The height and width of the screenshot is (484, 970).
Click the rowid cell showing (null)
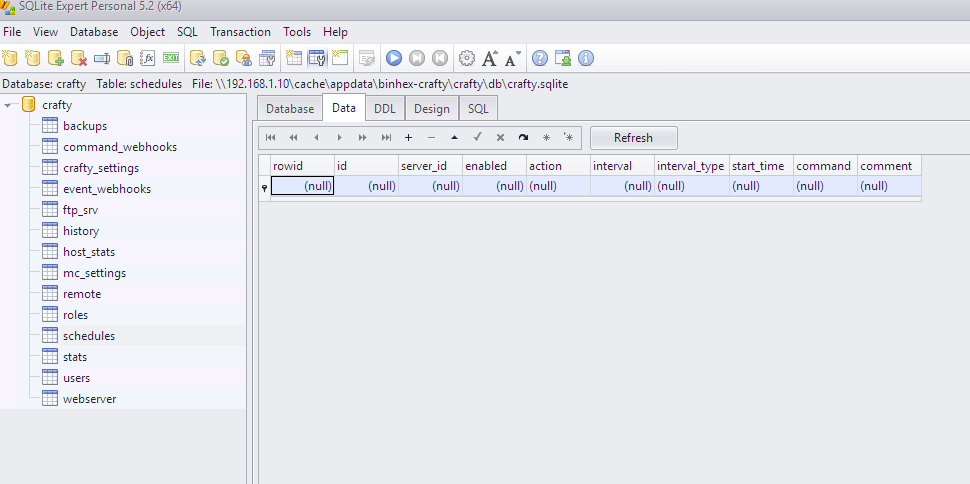303,186
